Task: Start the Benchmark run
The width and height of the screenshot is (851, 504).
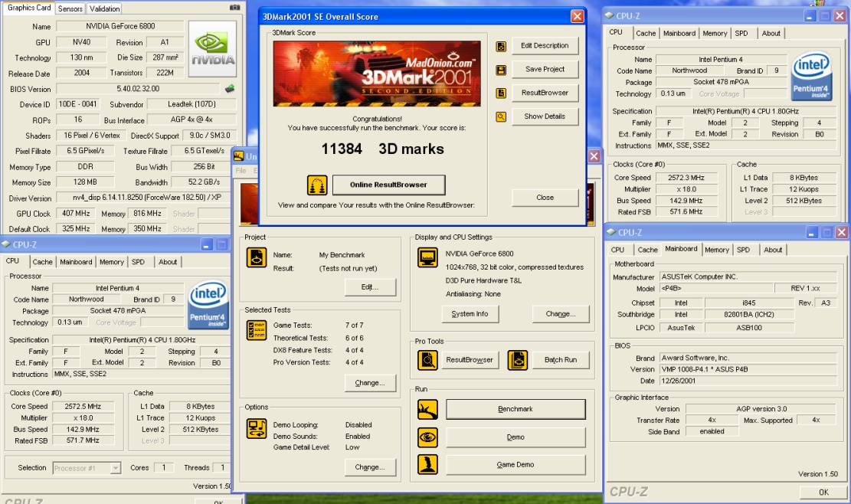Action: point(516,409)
